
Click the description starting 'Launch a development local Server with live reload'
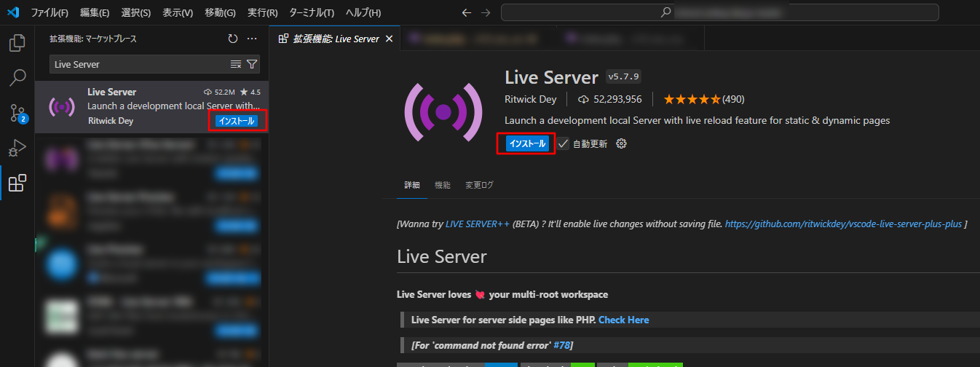[697, 120]
